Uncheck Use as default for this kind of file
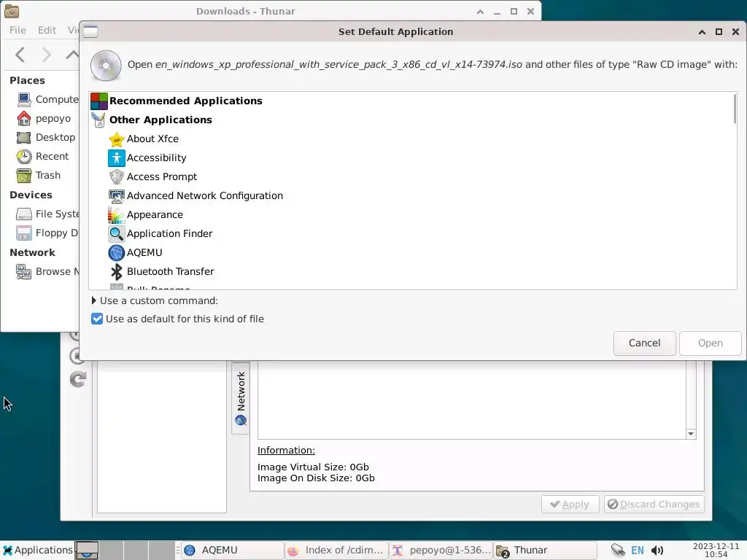The width and height of the screenshot is (747, 560). tap(97, 319)
